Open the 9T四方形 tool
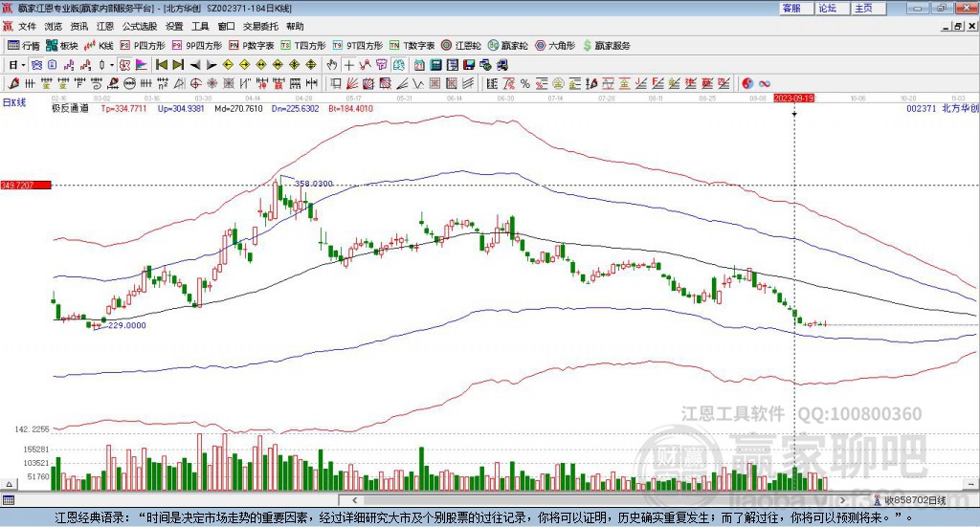980x527 pixels. click(358, 46)
